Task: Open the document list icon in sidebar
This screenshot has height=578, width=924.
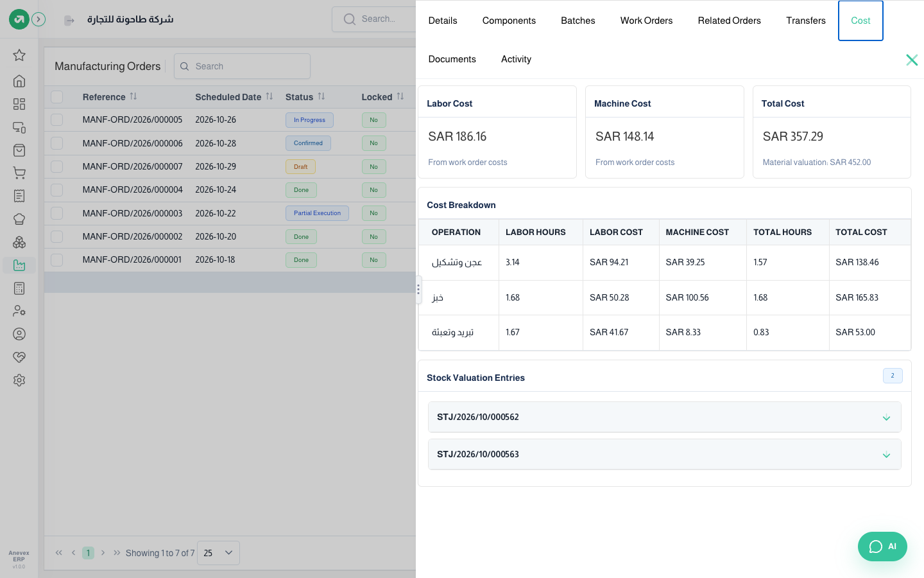Action: click(19, 196)
